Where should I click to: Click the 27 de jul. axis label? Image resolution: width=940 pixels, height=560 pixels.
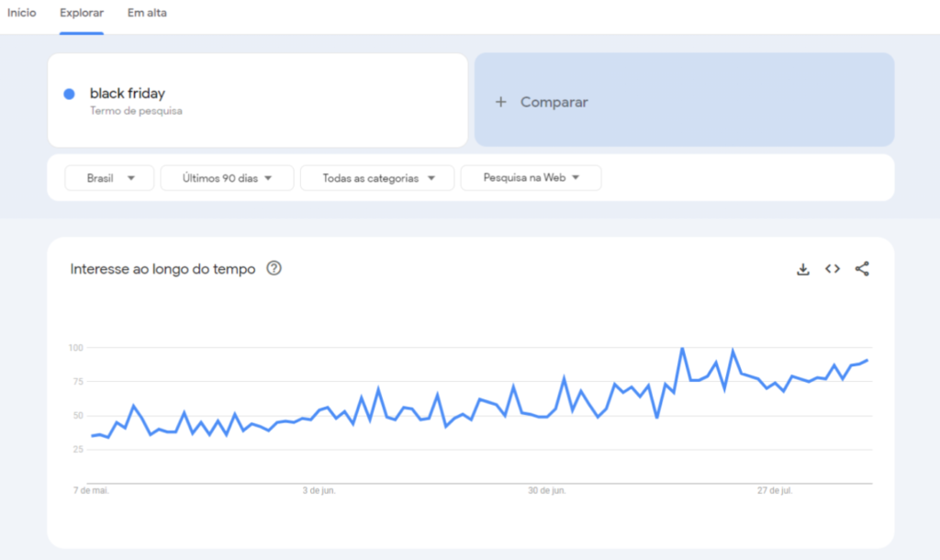pos(775,491)
